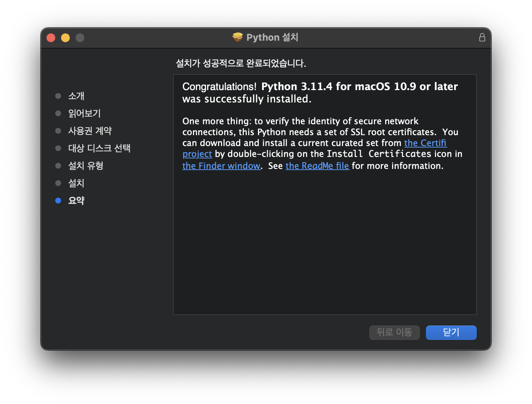Select the 대상 디스크 선택 step
Screen dimensions: 532x404
pyautogui.click(x=99, y=148)
